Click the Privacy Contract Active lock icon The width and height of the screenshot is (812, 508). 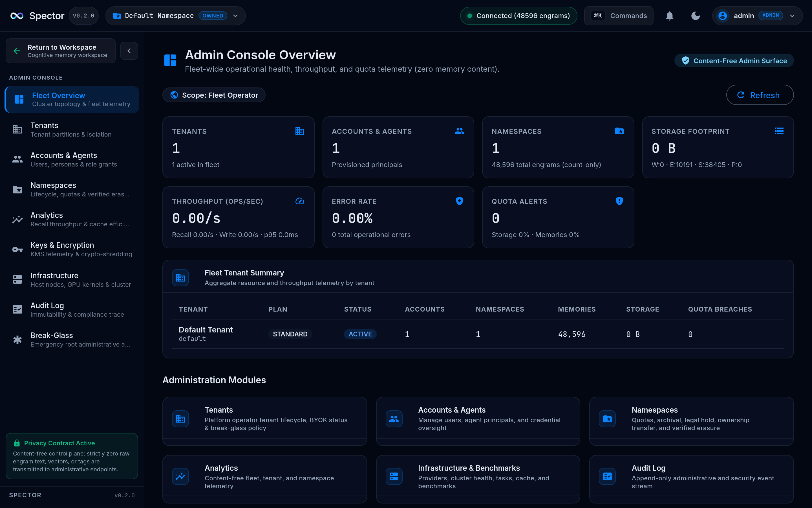point(17,443)
